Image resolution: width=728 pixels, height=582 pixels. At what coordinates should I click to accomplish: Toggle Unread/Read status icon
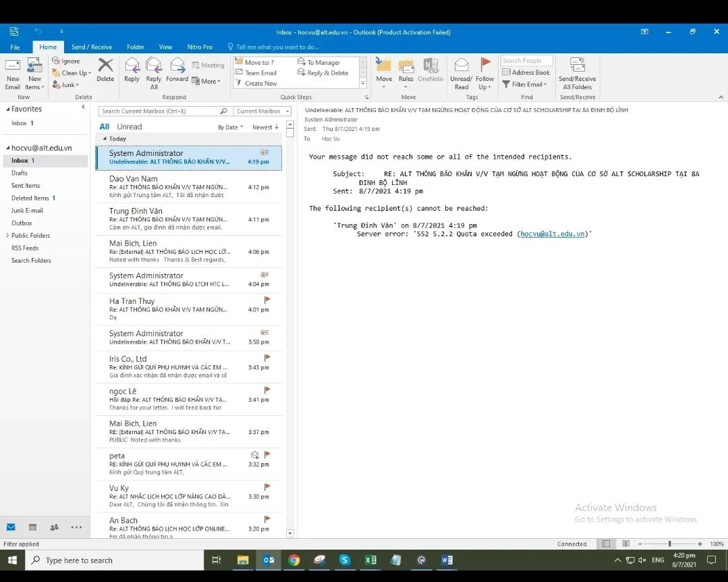point(461,65)
